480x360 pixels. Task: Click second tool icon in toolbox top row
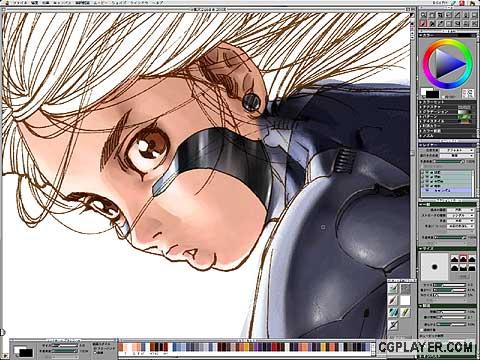(432, 15)
